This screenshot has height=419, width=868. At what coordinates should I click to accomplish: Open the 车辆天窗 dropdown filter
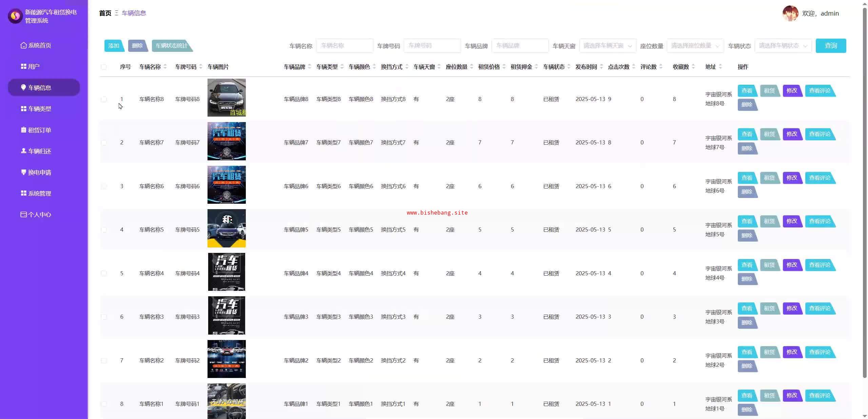(x=607, y=46)
